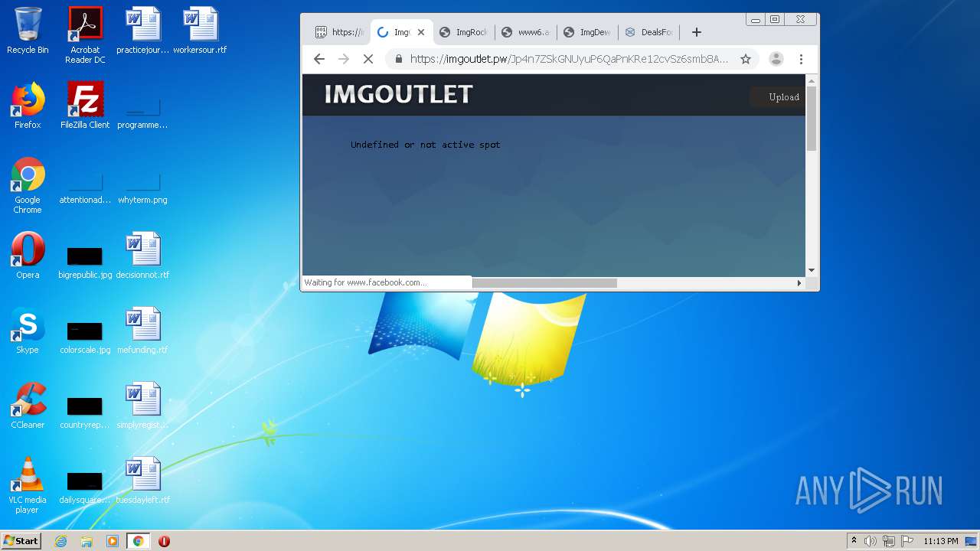The image size is (980, 551).
Task: Switch to the ImgRock tab
Action: [x=462, y=32]
